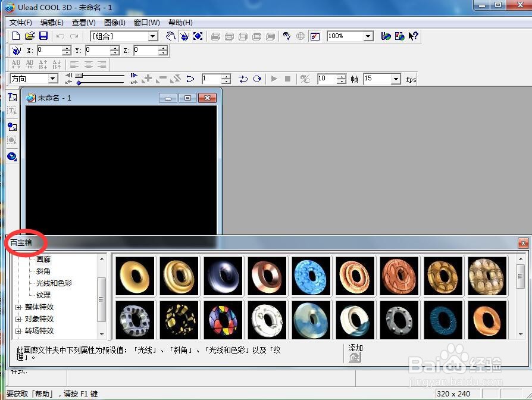The width and height of the screenshot is (532, 400).
Task: Increase X value with spinner up arrow
Action: (x=67, y=48)
